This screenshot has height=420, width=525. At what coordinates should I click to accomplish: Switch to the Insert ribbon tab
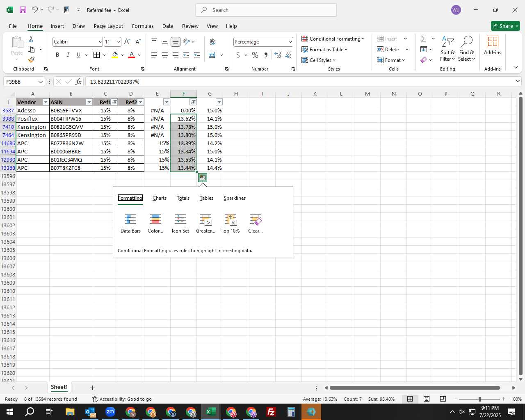click(57, 26)
